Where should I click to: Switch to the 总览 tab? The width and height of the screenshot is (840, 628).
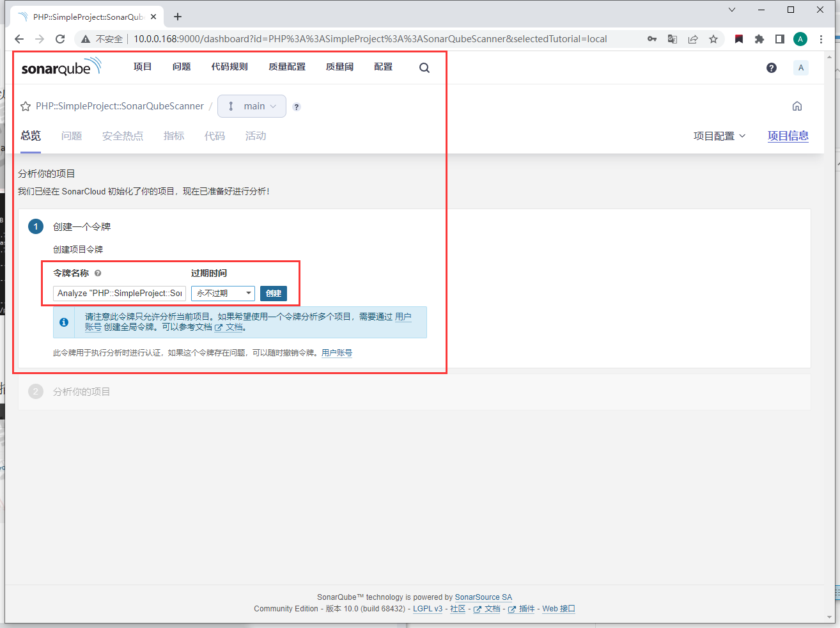click(x=31, y=136)
